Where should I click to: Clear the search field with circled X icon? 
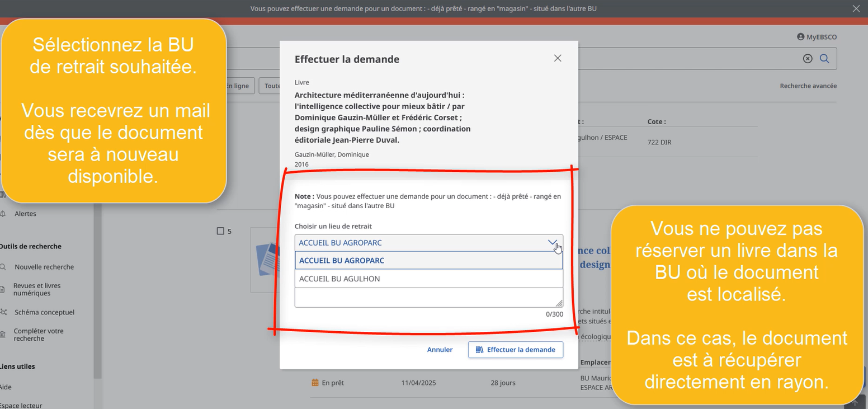click(808, 59)
